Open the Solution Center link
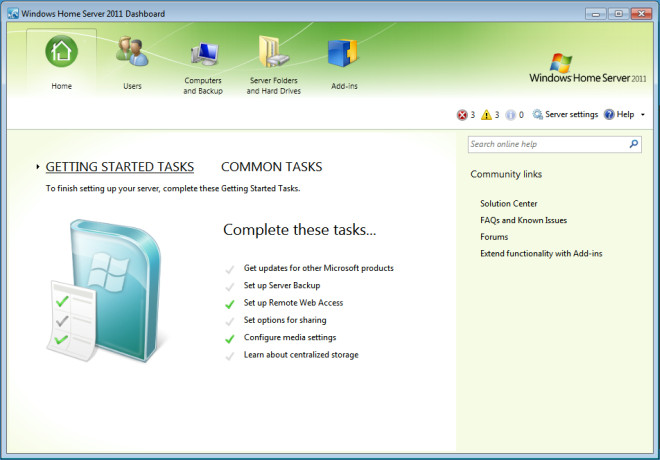This screenshot has height=460, width=660. point(508,204)
